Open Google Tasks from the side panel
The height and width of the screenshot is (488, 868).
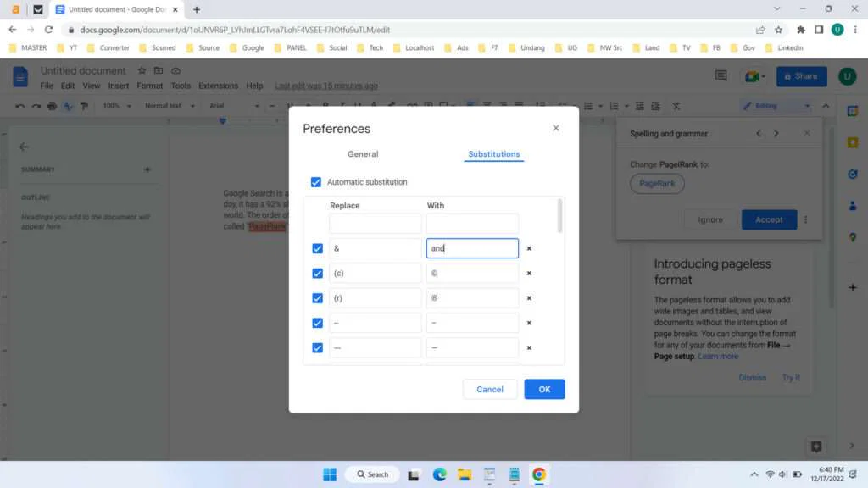[x=853, y=174]
